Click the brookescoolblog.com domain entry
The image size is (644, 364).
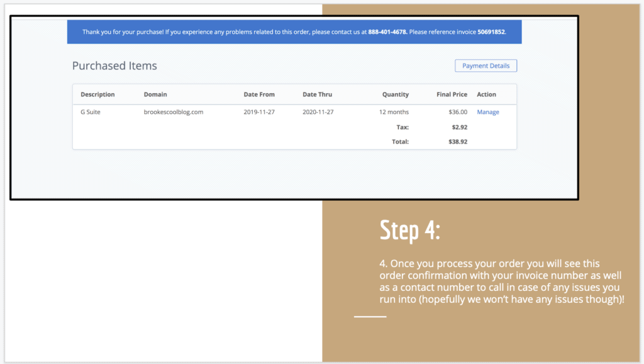click(174, 112)
